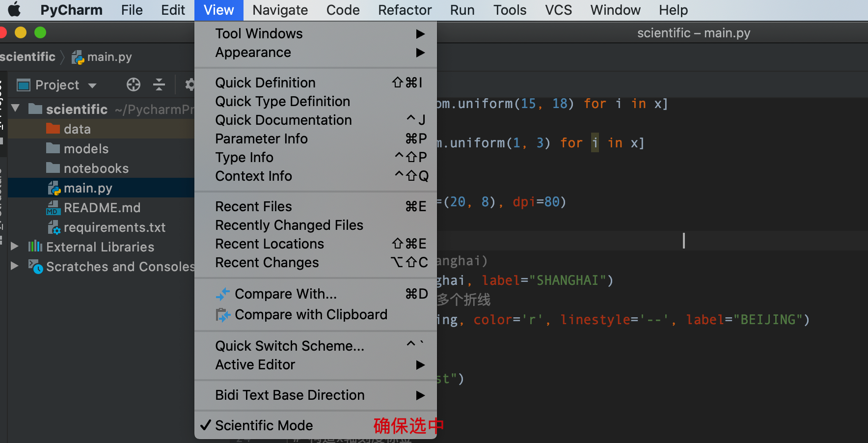Viewport: 868px width, 443px height.
Task: Click the data folder icon
Action: [x=53, y=129]
